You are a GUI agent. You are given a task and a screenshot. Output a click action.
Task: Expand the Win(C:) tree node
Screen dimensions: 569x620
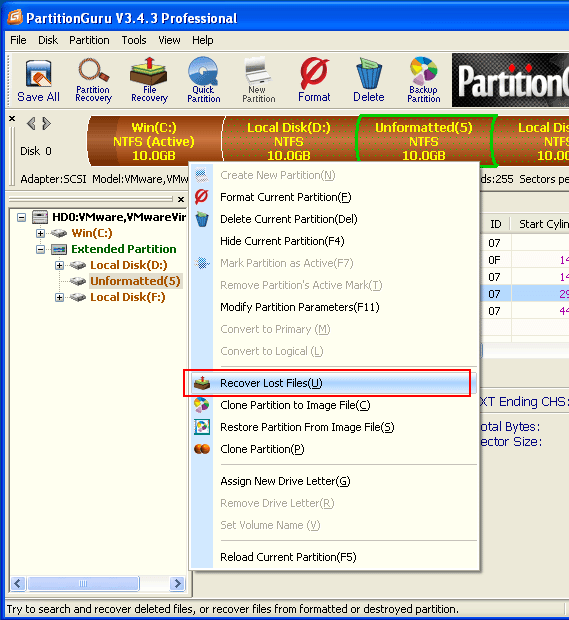click(40, 233)
